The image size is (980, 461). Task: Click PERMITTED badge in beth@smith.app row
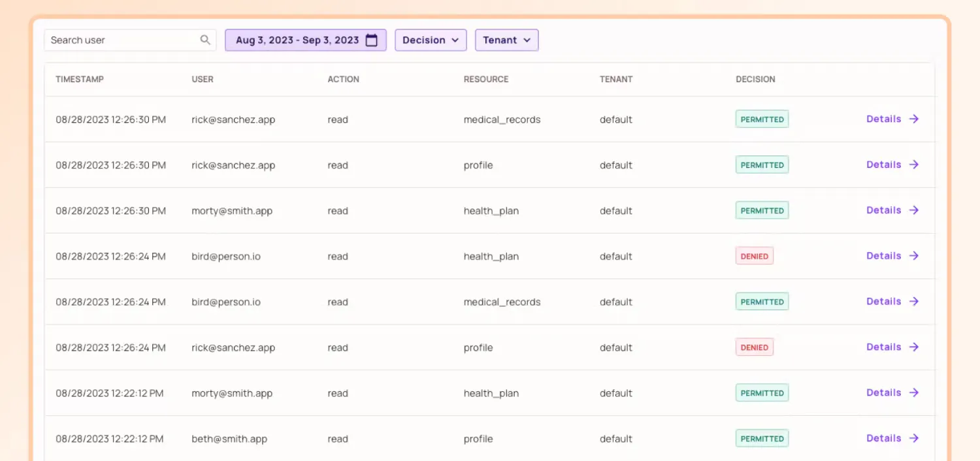click(762, 439)
